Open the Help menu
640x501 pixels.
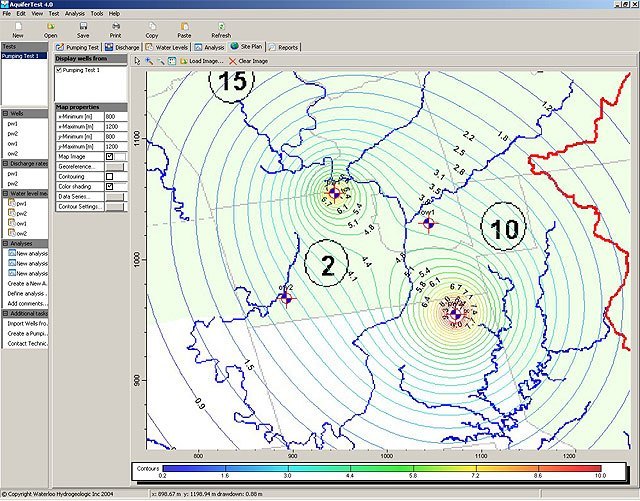(114, 13)
